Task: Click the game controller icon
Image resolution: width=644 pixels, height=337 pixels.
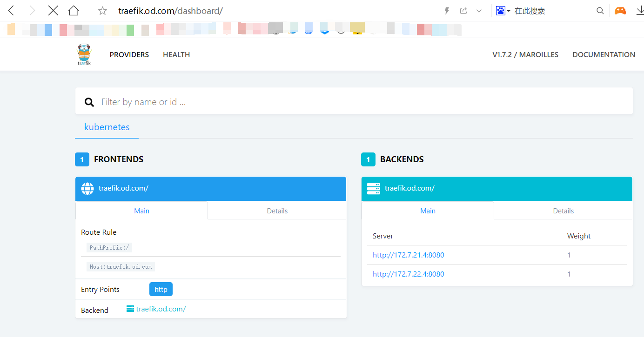Action: (620, 11)
